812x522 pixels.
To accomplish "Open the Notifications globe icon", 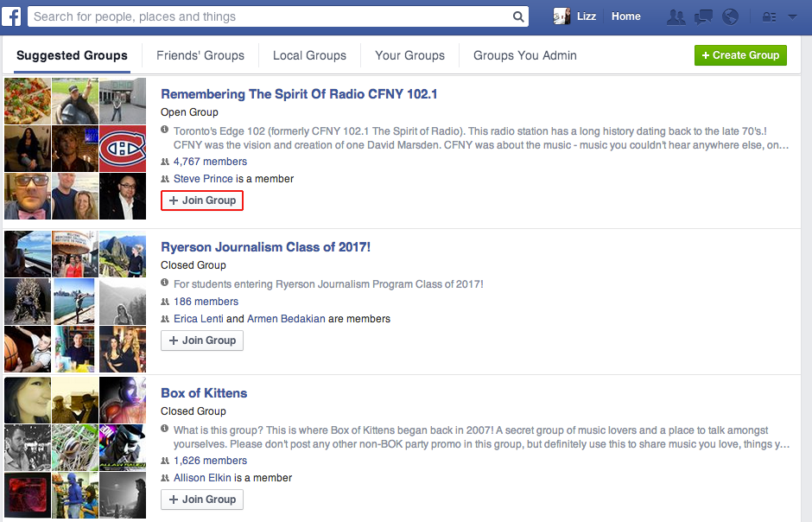I will pyautogui.click(x=730, y=17).
